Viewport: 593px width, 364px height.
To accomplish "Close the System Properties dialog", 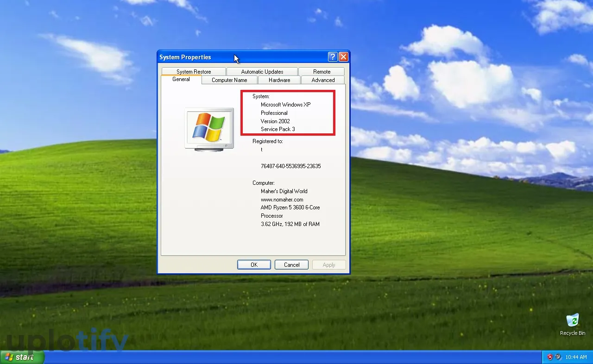I will (x=343, y=57).
